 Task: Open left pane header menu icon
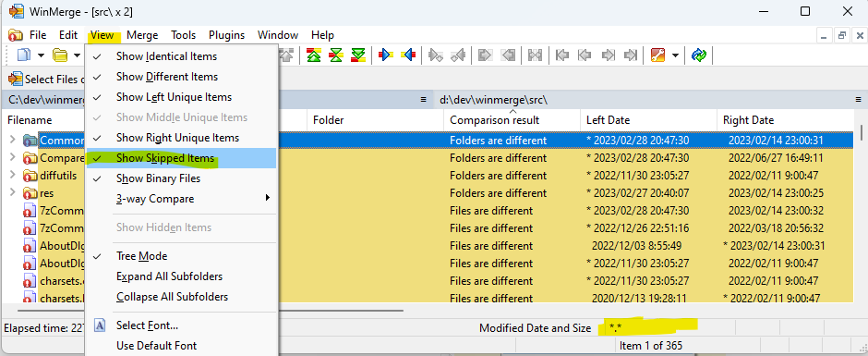point(424,100)
